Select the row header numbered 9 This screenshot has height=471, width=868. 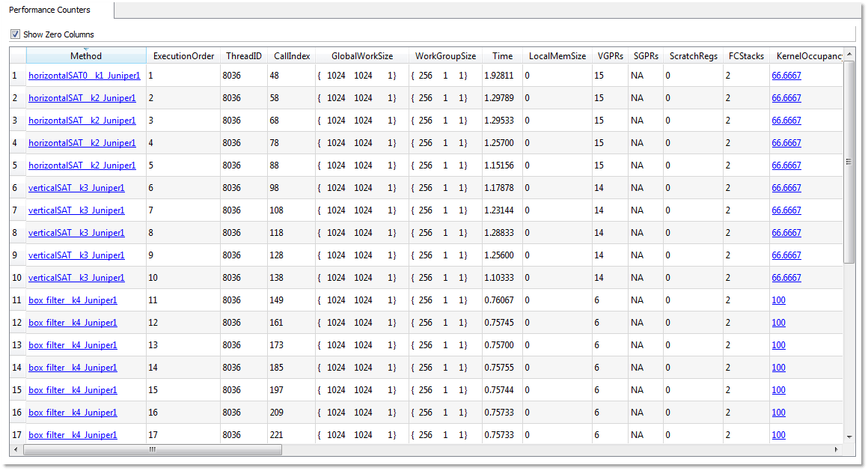pos(18,255)
